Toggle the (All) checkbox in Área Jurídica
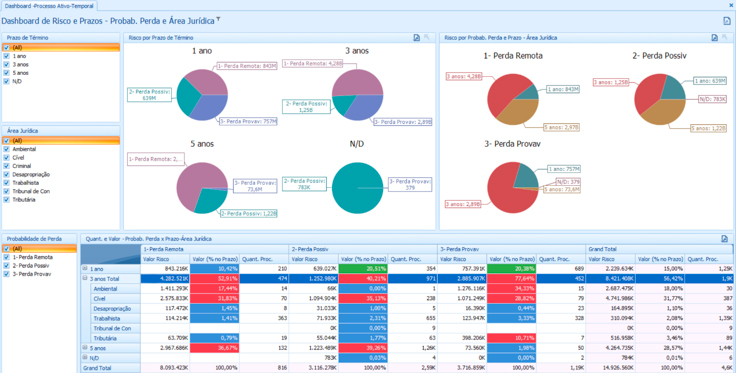This screenshot has height=373, width=736. (7, 141)
